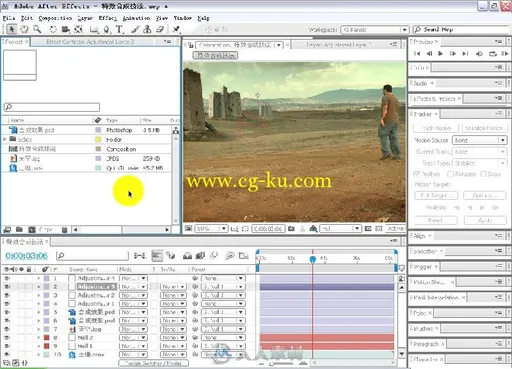Viewport: 512px width, 369px height.
Task: Open the Edit menu
Action: [x=27, y=18]
